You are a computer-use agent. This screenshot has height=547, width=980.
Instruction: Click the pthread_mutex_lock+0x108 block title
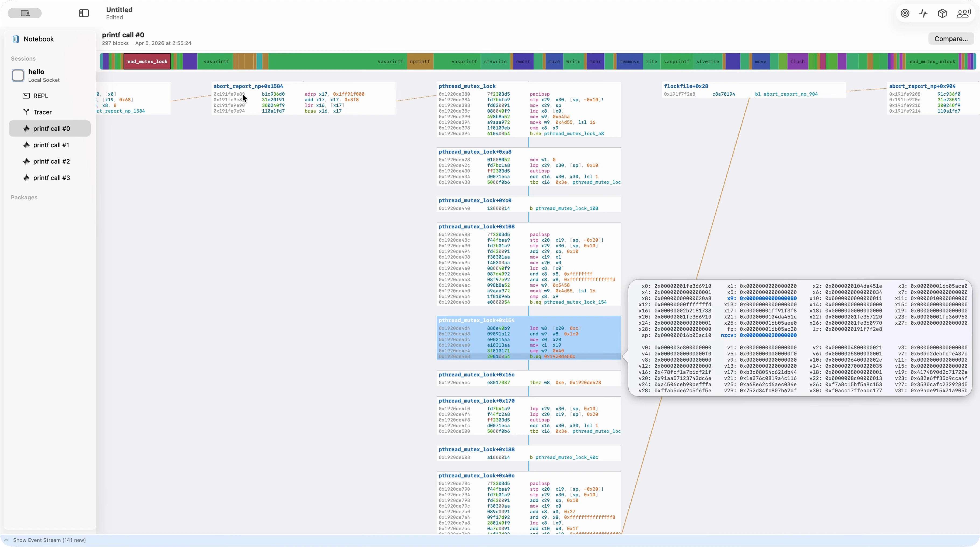click(x=477, y=227)
